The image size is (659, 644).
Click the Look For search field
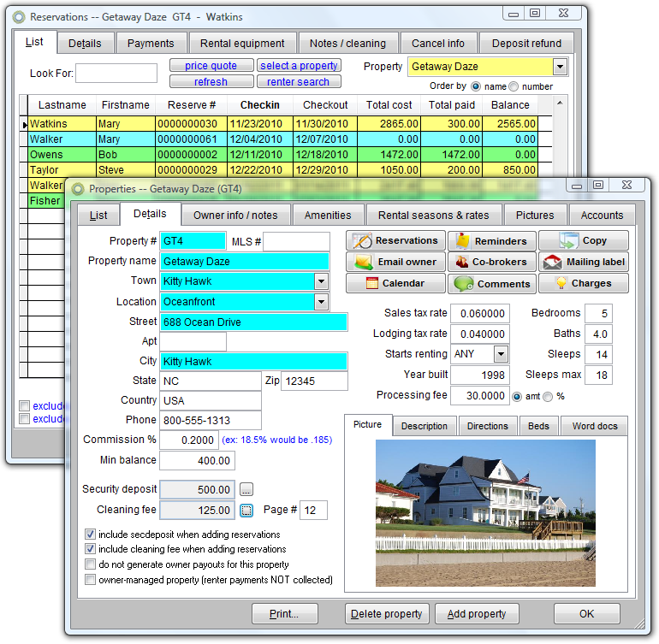click(116, 73)
